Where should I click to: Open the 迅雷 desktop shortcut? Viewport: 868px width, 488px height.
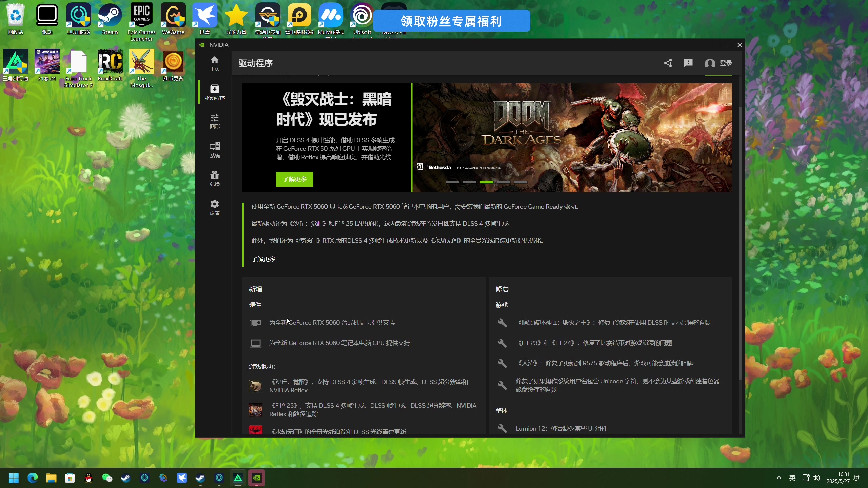pos(205,19)
